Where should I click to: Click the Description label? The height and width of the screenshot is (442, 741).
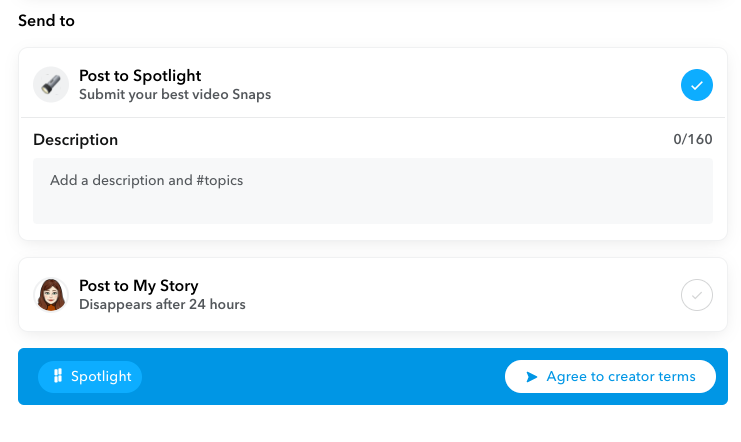point(76,140)
